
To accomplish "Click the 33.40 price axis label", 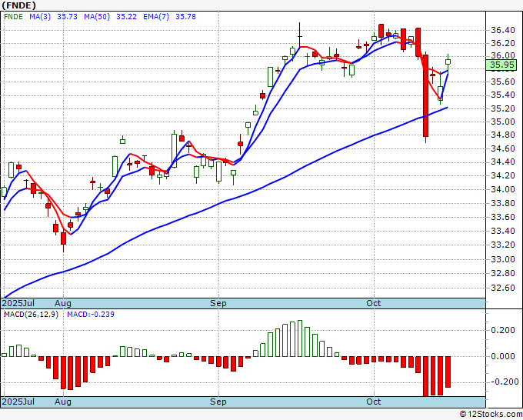I will [x=503, y=231].
